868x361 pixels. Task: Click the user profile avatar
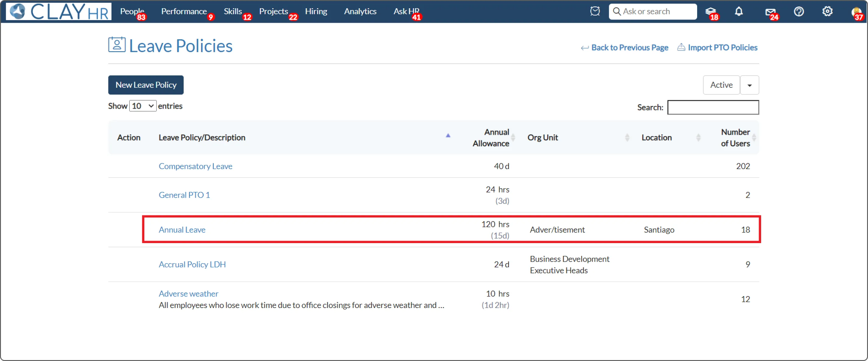(x=856, y=12)
